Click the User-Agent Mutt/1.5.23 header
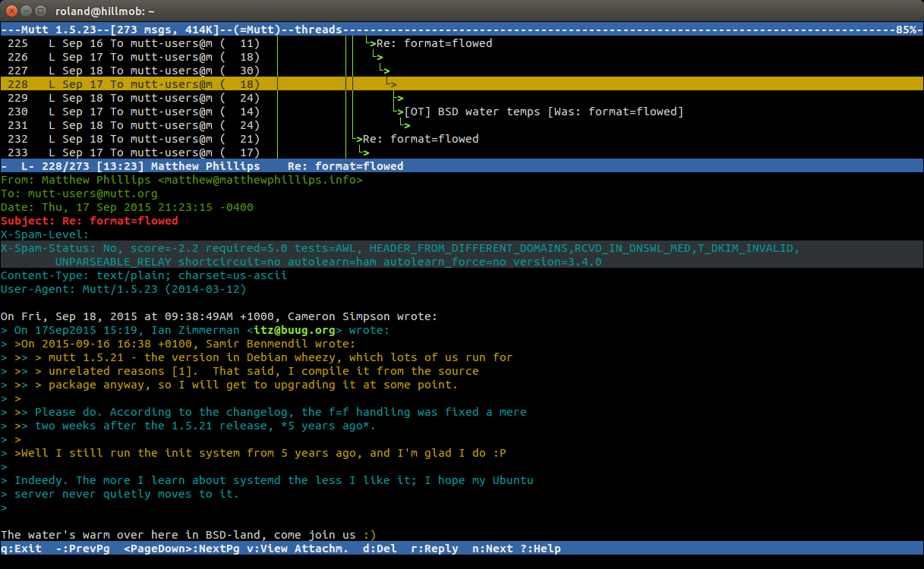 (x=123, y=289)
